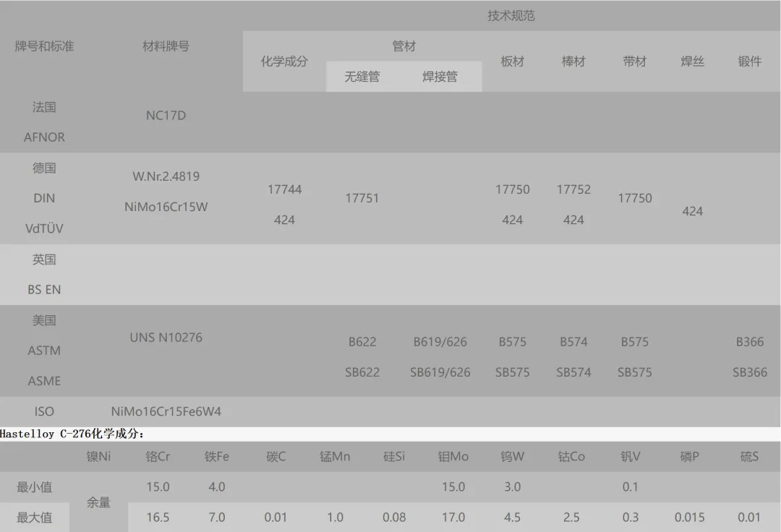Click the 0.08 silicon maximum
Screen dimensions: 781x532
(x=394, y=518)
